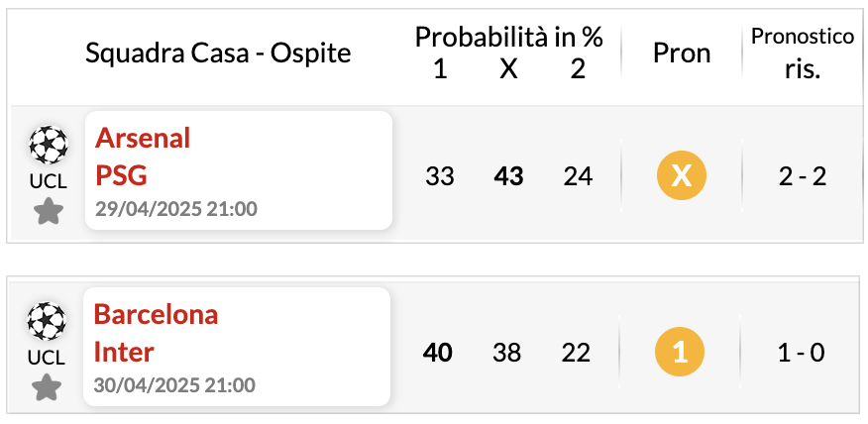
Task: Click the orange 1 prediction badge
Action: point(679,352)
